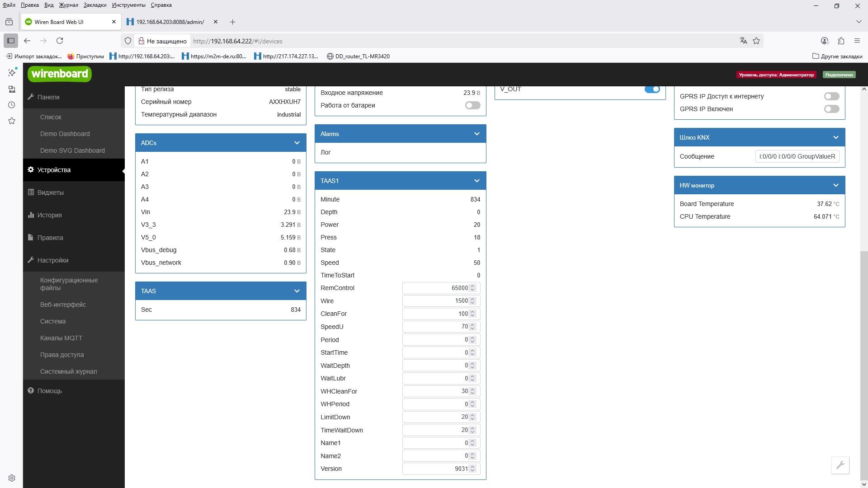This screenshot has height=488, width=868.
Task: Collapse the HW монитор panel chevron
Action: (835, 185)
